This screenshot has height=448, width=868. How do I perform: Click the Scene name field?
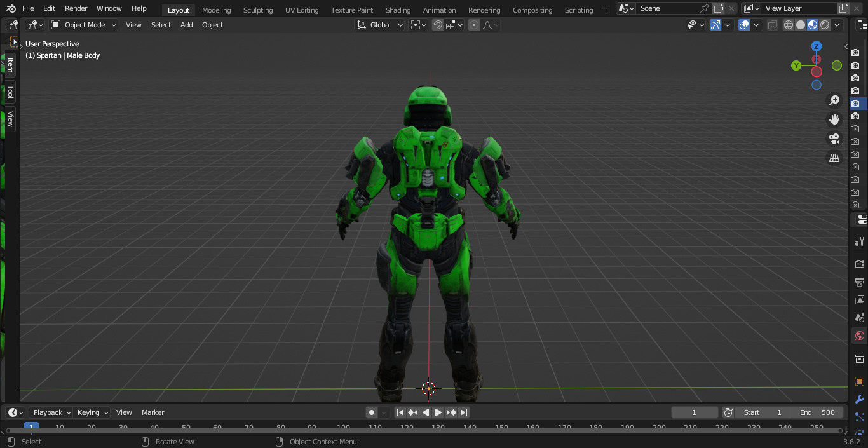[x=667, y=8]
